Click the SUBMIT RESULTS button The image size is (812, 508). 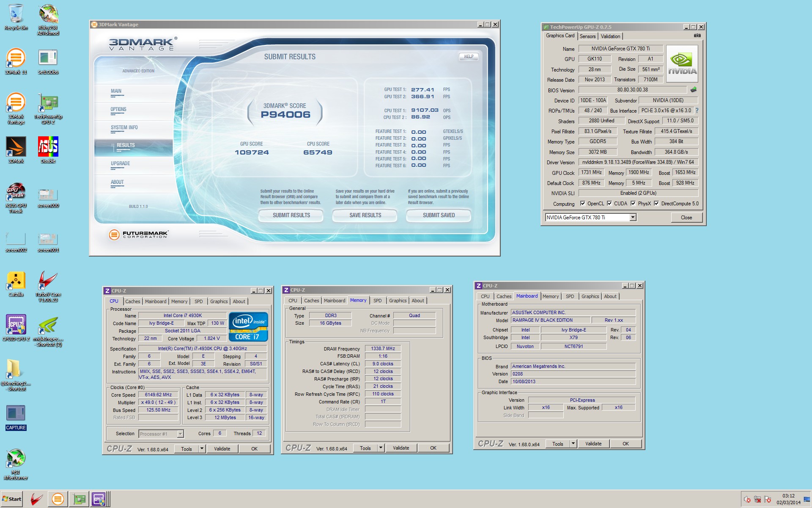[x=291, y=215]
